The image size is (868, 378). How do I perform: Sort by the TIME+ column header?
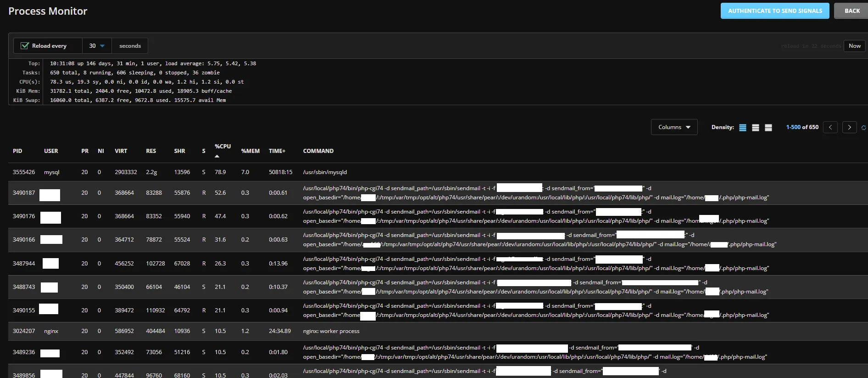tap(277, 151)
